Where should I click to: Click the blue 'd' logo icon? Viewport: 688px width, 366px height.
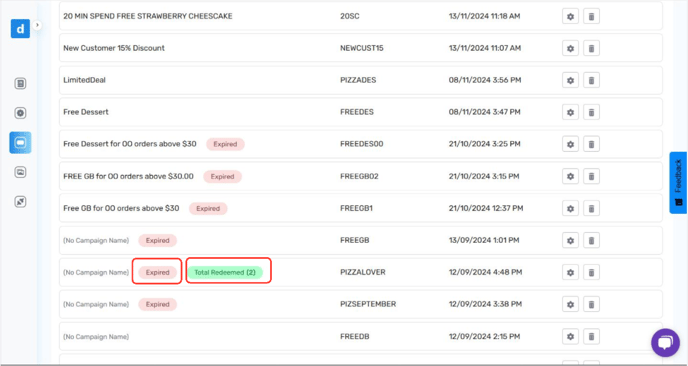coord(20,29)
